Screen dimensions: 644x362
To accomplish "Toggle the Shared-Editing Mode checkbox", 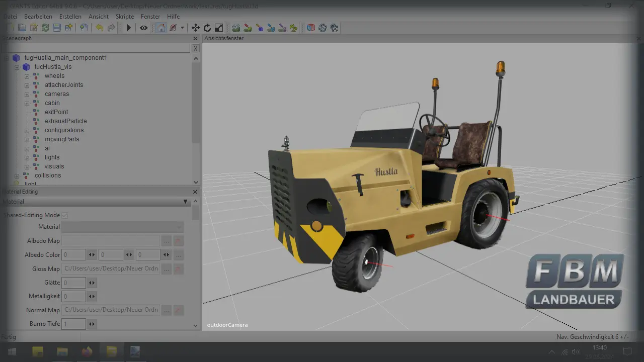I will [x=65, y=215].
